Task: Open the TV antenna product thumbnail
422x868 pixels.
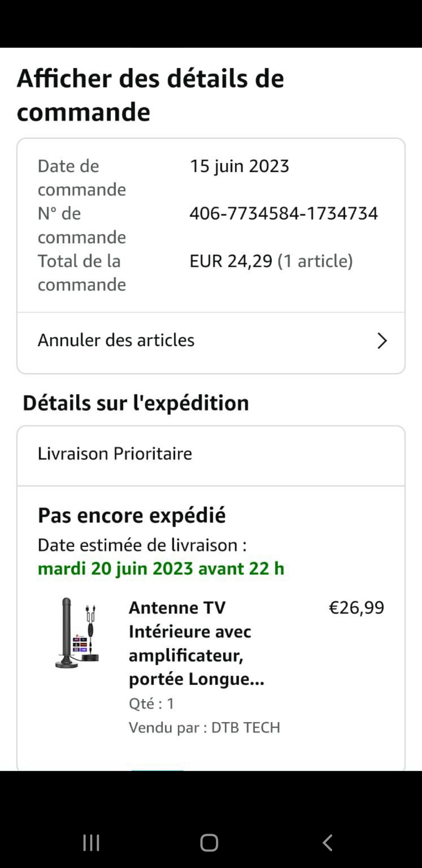Action: click(77, 633)
